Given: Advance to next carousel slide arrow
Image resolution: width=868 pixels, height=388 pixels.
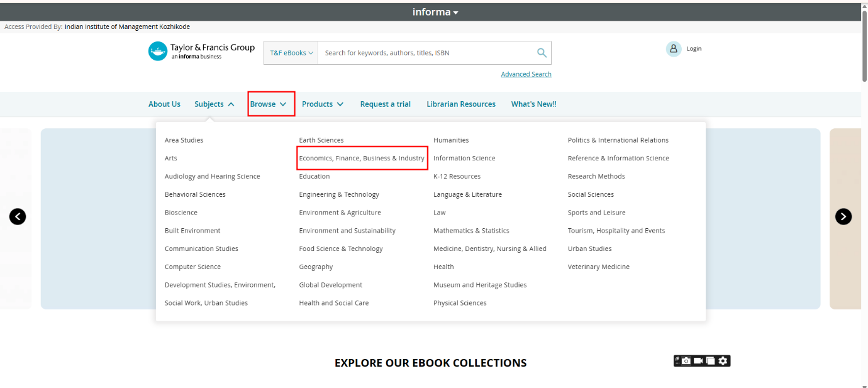Looking at the screenshot, I should 843,216.
